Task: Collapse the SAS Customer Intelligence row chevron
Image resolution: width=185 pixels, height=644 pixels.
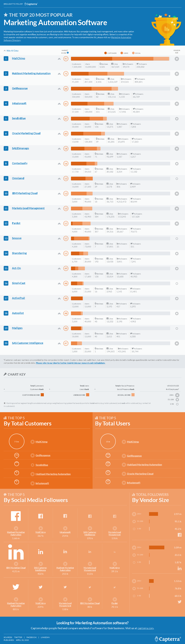Action: 59,343
